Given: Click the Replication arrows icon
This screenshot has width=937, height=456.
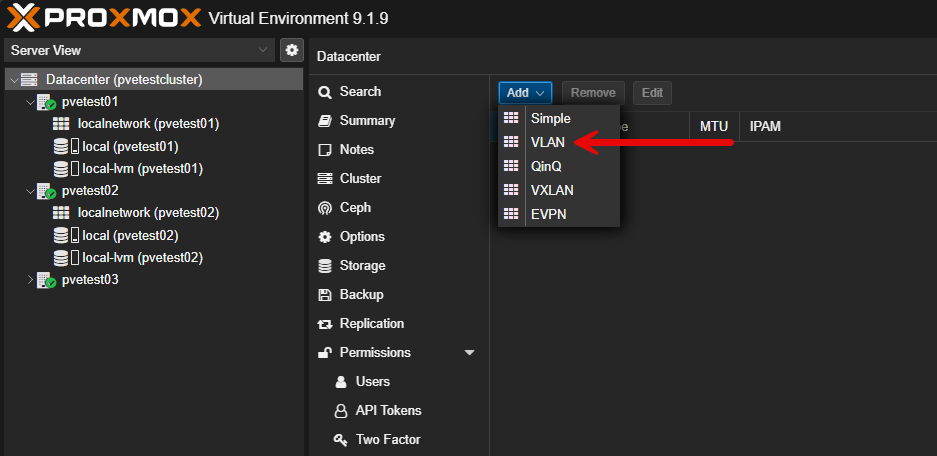Looking at the screenshot, I should [x=324, y=324].
